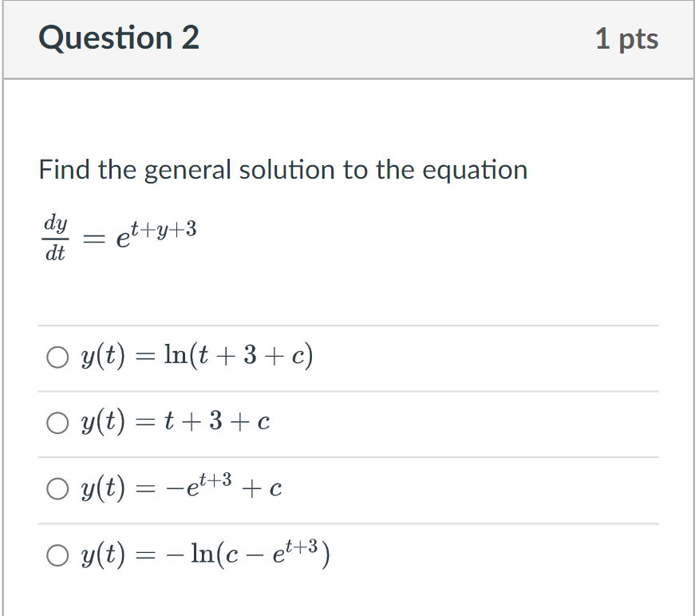
Task: Click the 1 pts label
Action: (x=628, y=38)
